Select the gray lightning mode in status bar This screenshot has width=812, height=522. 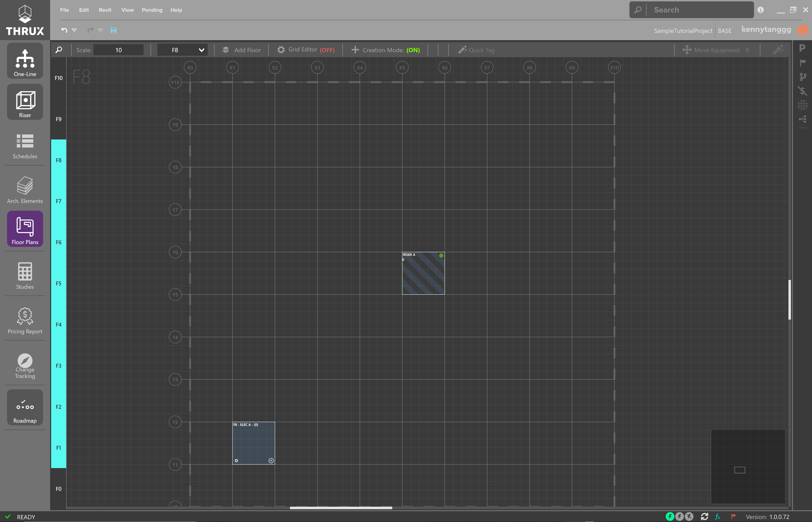679,516
